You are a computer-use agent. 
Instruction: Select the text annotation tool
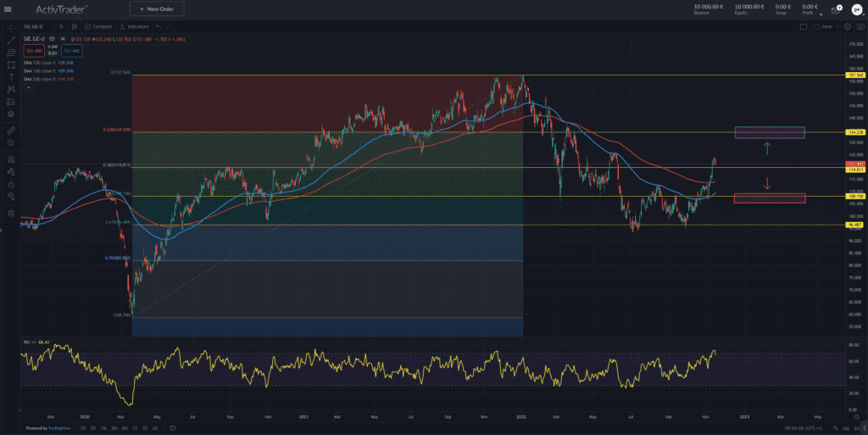coord(11,76)
